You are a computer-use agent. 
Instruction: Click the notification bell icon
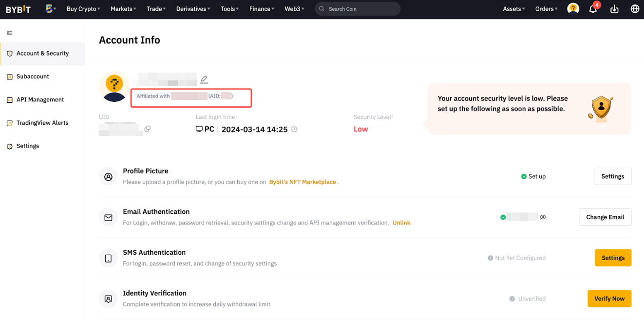click(x=593, y=9)
